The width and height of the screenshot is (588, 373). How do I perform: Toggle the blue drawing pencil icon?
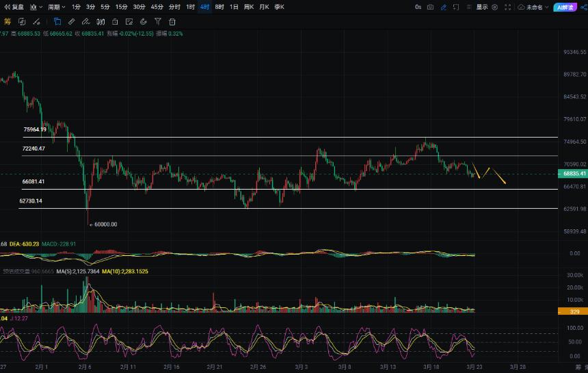443,7
